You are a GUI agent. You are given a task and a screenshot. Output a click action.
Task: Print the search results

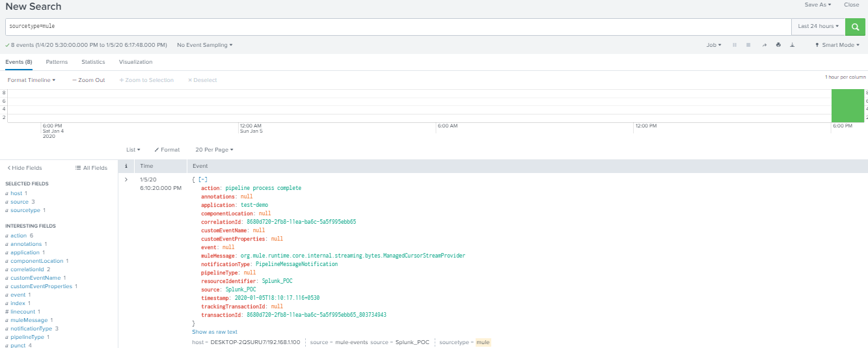tap(778, 45)
